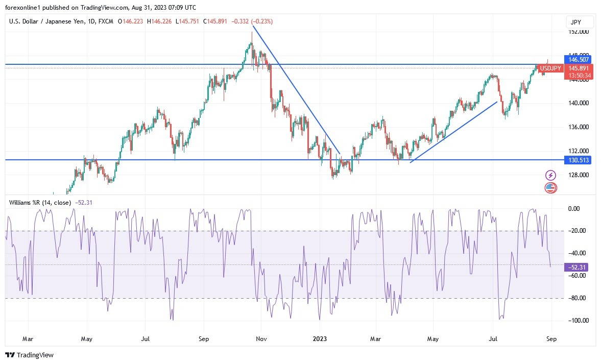Open the US flag economic events marker
The height and width of the screenshot is (364, 601).
coord(550,188)
